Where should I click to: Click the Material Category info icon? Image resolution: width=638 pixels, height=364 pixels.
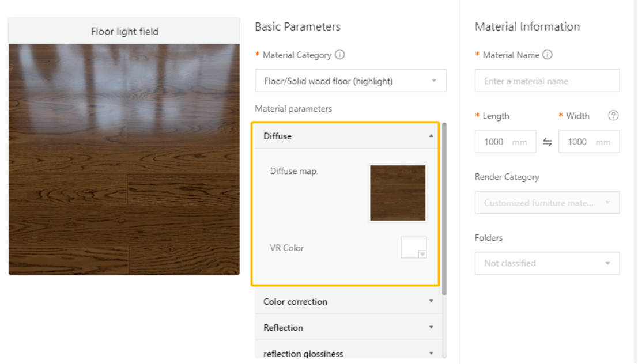click(x=340, y=55)
